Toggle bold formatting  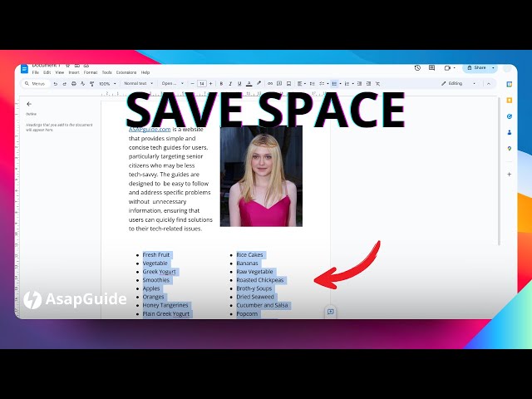point(221,83)
